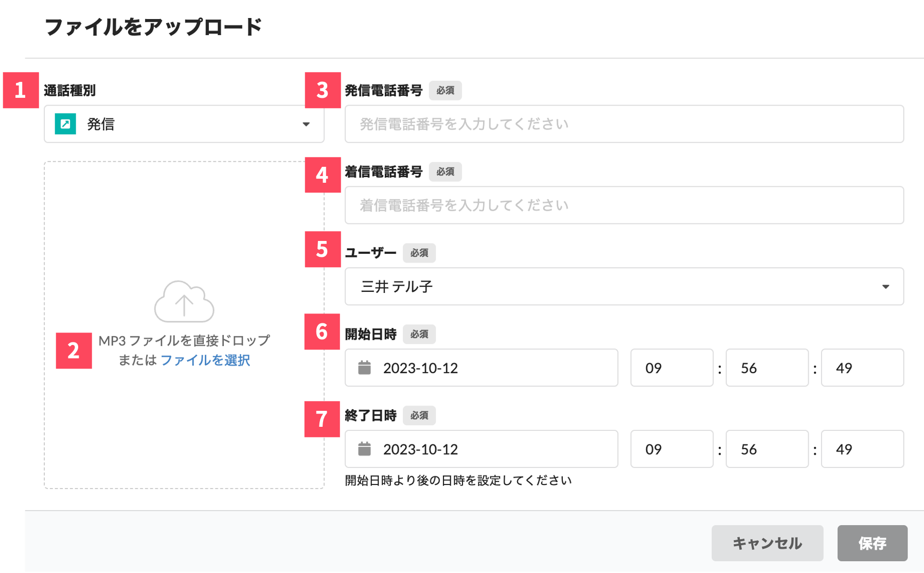Click the キャンセル button
Viewport: 924px width, 573px height.
click(x=767, y=543)
